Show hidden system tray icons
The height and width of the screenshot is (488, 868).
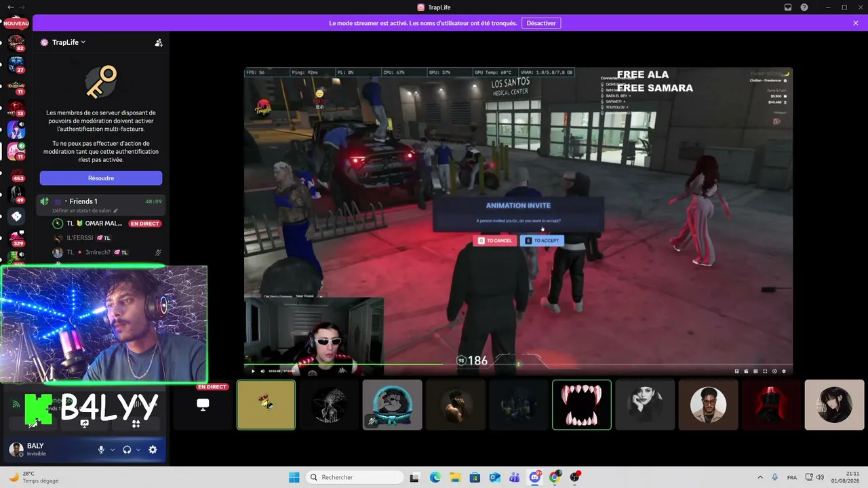(x=759, y=477)
